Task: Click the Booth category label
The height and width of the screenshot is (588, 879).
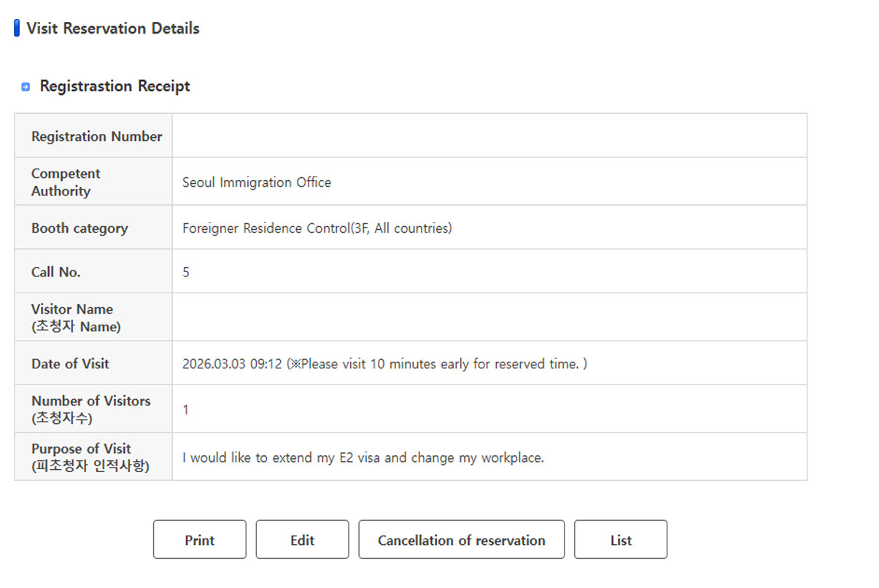Action: [80, 228]
